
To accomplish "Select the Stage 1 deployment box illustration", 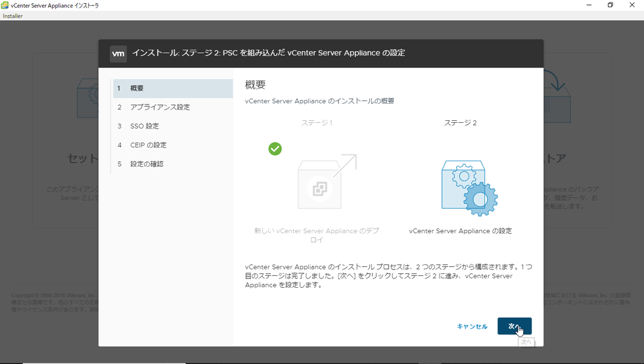I will click(x=319, y=189).
